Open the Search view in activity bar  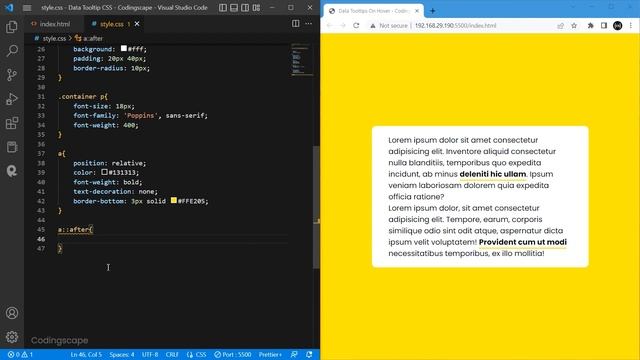point(12,51)
